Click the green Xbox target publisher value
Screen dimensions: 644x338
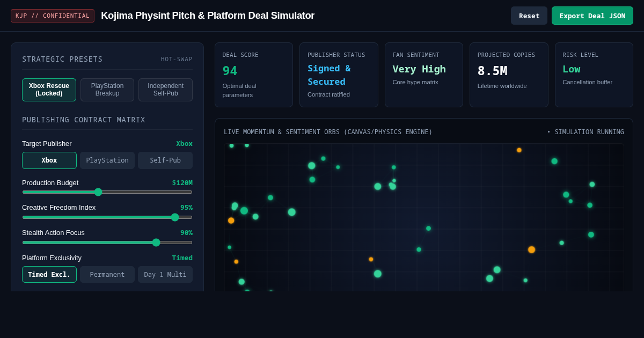184,144
